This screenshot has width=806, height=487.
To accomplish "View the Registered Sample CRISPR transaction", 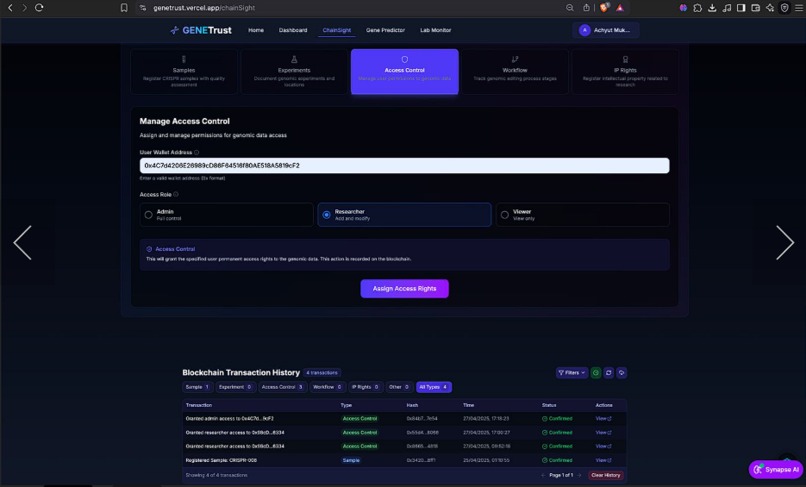I will 603,460.
